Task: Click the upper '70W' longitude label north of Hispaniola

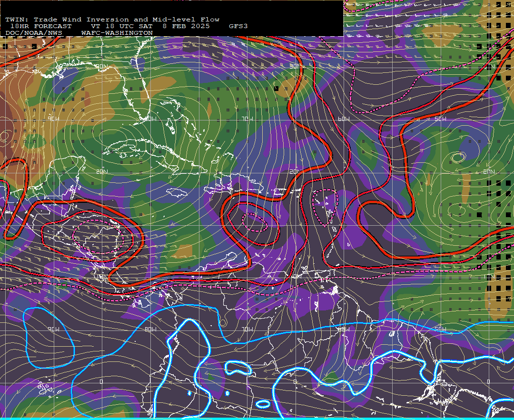Action: [x=247, y=119]
